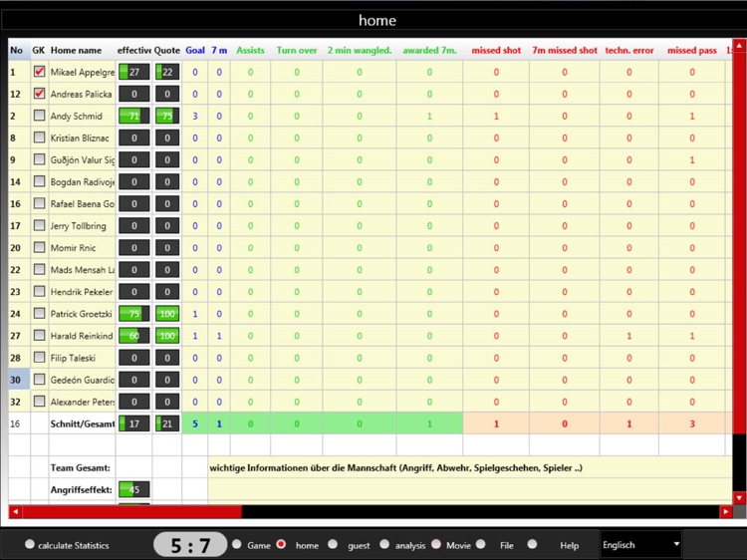Select the Momir Rnic name cell
747x560 pixels.
coord(82,248)
